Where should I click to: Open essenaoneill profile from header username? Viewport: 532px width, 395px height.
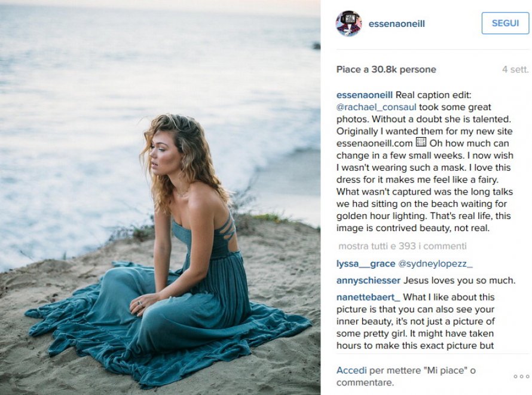[396, 24]
